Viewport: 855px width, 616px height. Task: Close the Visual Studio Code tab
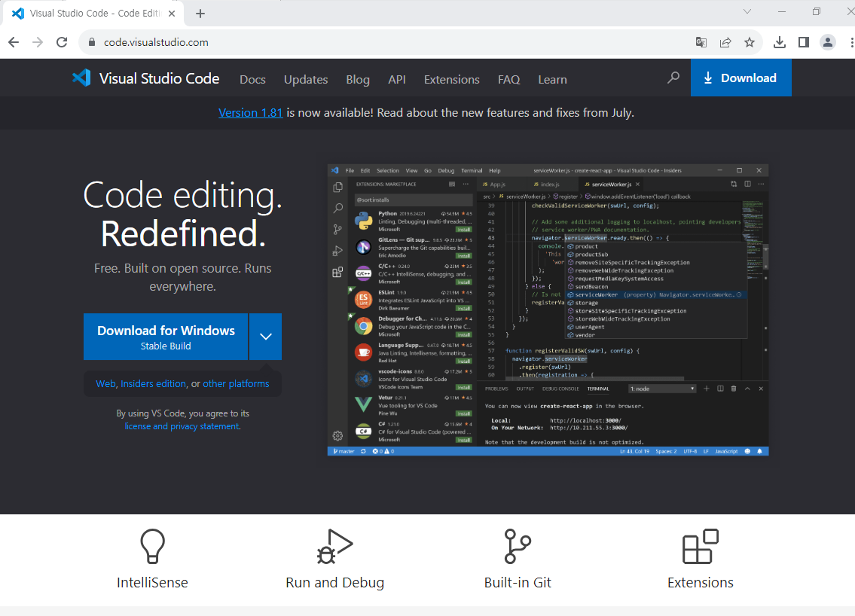[x=172, y=14]
